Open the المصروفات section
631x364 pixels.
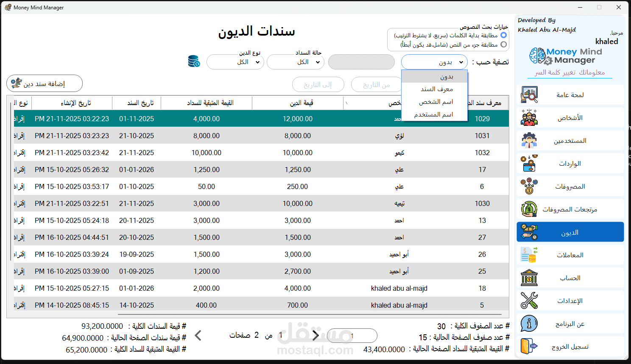coord(570,186)
